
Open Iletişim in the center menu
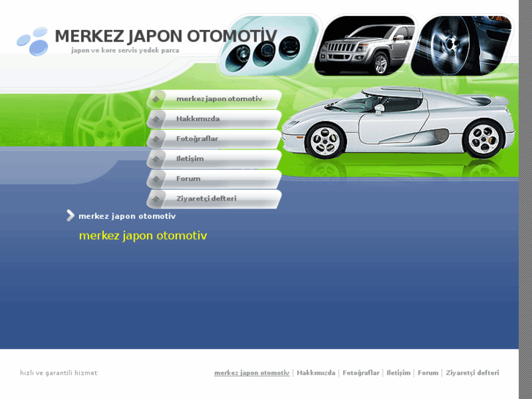coord(214,159)
